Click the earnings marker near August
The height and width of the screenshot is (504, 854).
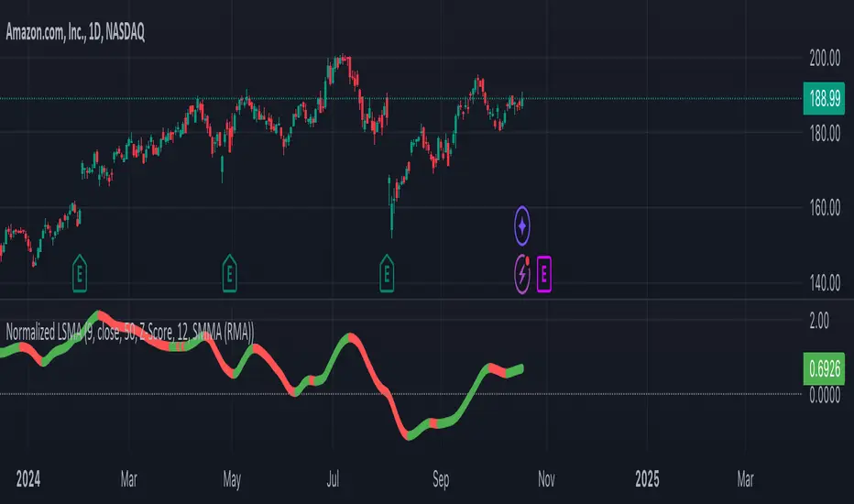387,273
